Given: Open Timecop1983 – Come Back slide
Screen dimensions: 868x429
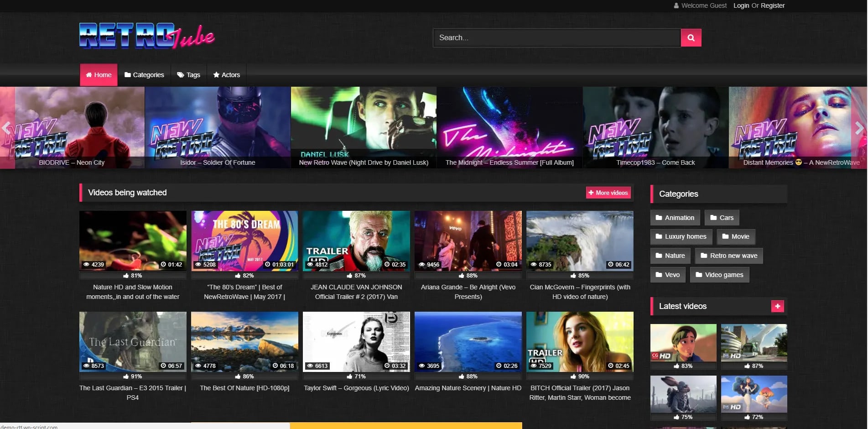Looking at the screenshot, I should coord(655,128).
